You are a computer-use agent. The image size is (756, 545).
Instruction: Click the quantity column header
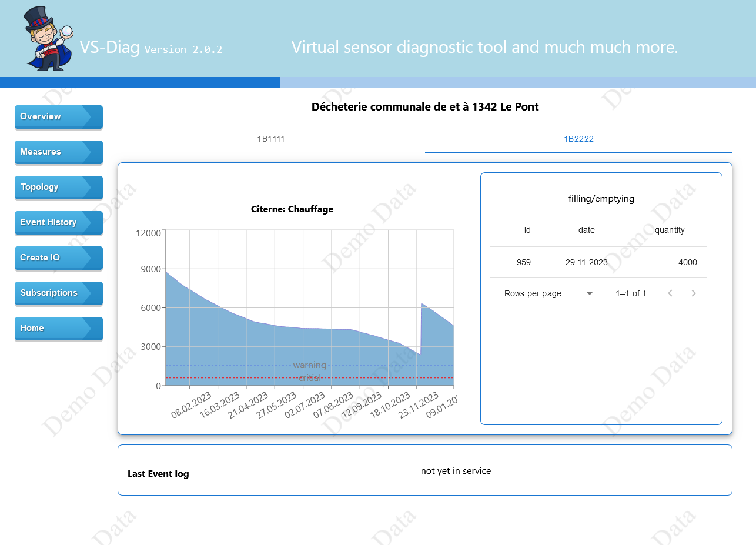[x=670, y=230]
